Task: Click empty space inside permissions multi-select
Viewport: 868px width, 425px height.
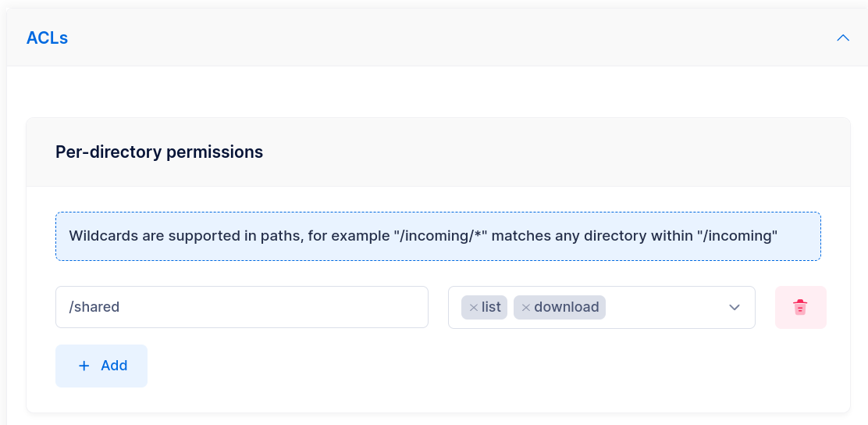Action: click(663, 307)
